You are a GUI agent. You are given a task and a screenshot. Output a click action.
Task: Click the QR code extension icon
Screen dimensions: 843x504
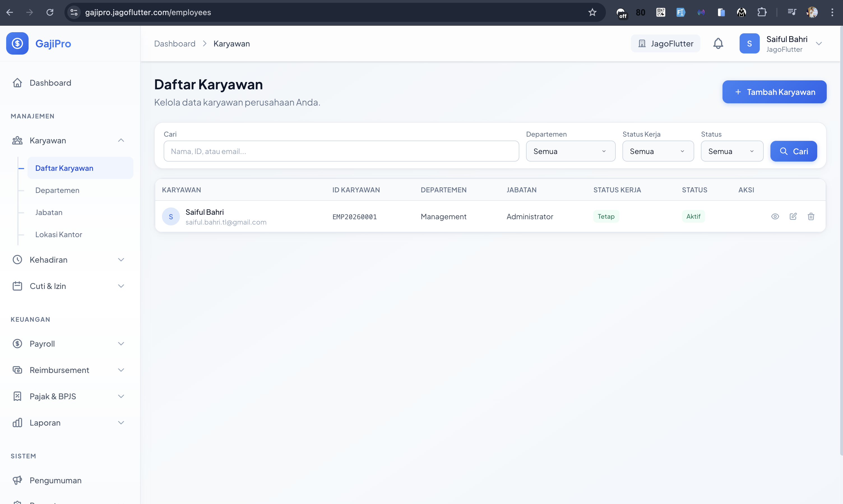click(x=661, y=13)
